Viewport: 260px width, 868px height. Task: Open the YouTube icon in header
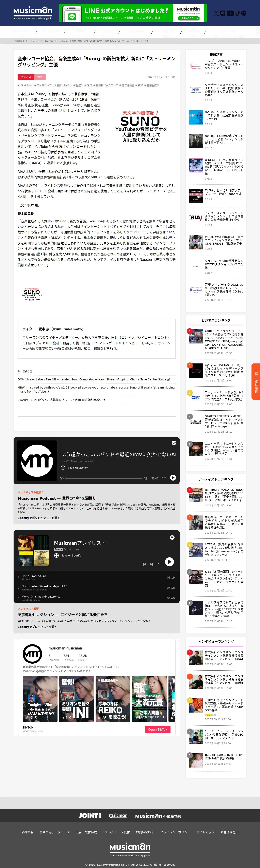(230, 13)
